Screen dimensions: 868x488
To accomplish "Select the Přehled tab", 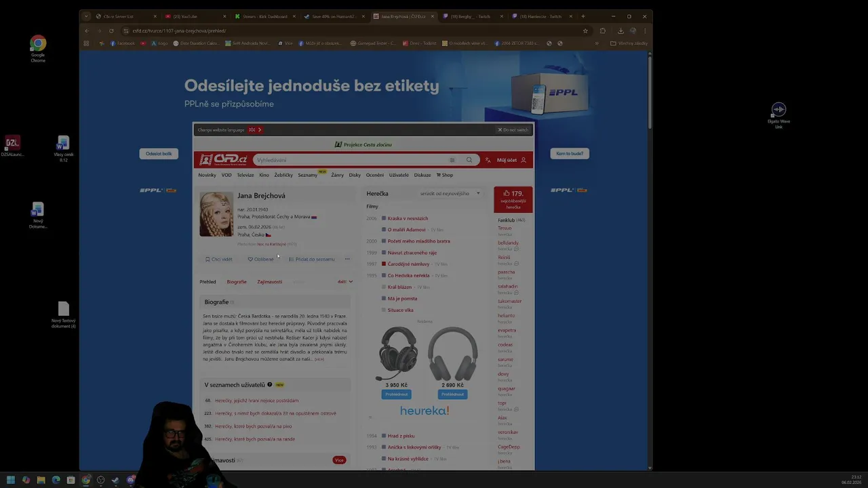I will point(208,281).
